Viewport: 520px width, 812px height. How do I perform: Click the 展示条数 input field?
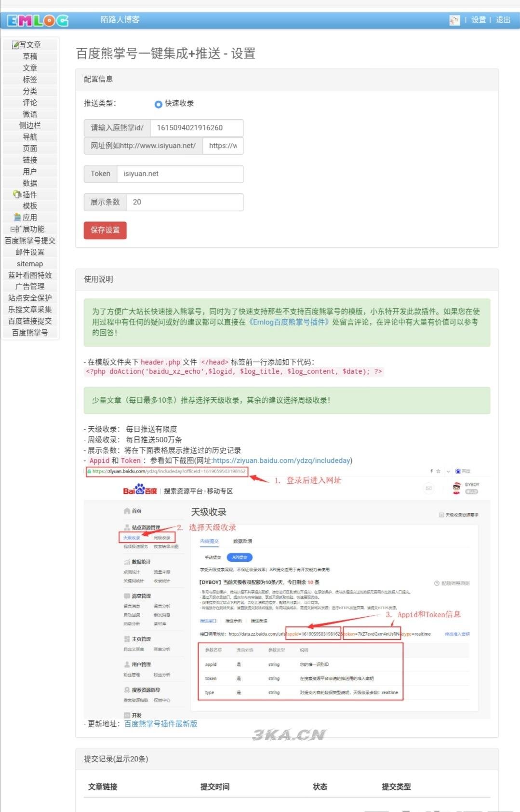[184, 202]
